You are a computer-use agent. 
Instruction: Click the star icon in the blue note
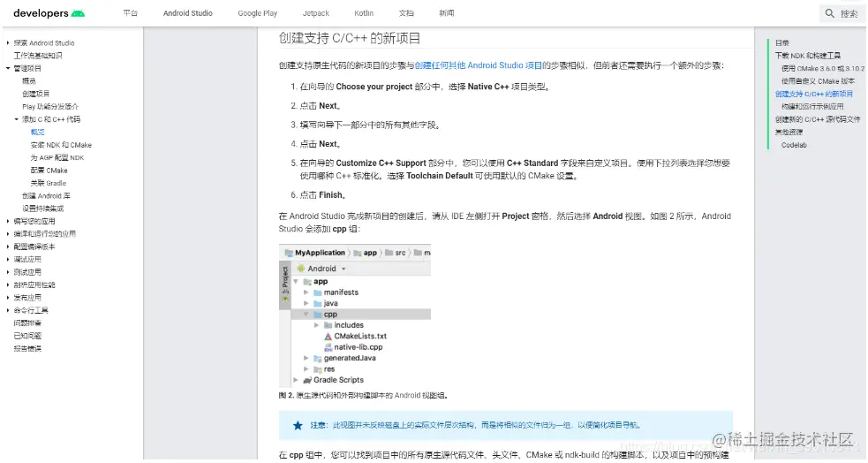tap(298, 425)
